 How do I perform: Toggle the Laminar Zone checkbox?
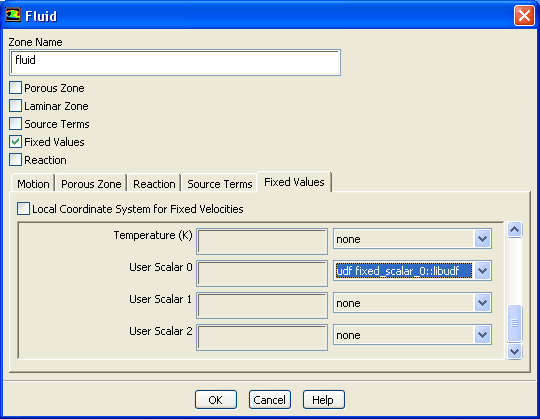pyautogui.click(x=15, y=106)
